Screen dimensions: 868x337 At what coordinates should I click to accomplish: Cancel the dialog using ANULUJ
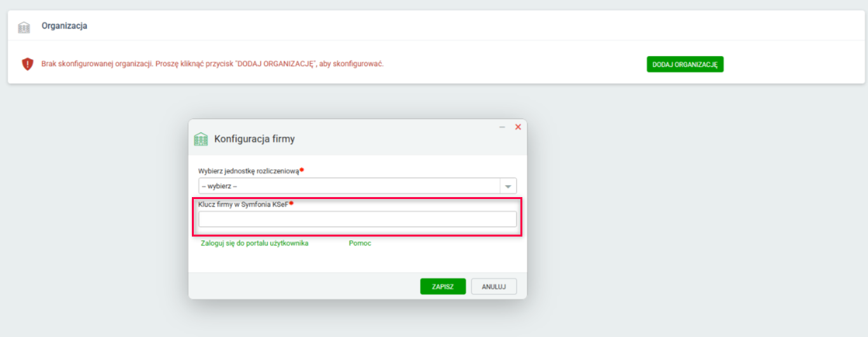click(494, 287)
